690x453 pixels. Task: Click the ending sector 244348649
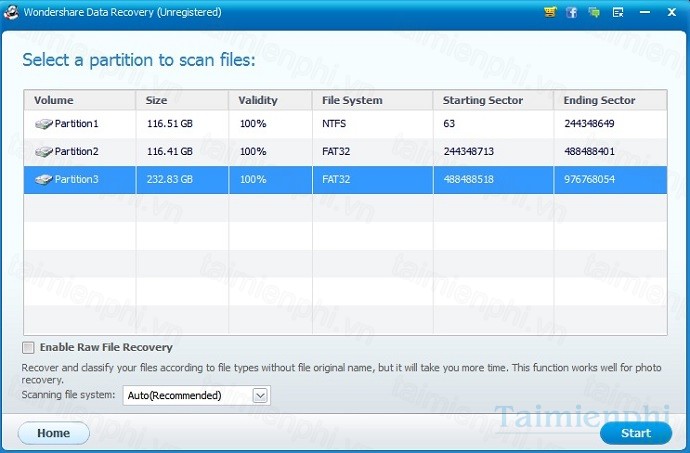coord(589,124)
